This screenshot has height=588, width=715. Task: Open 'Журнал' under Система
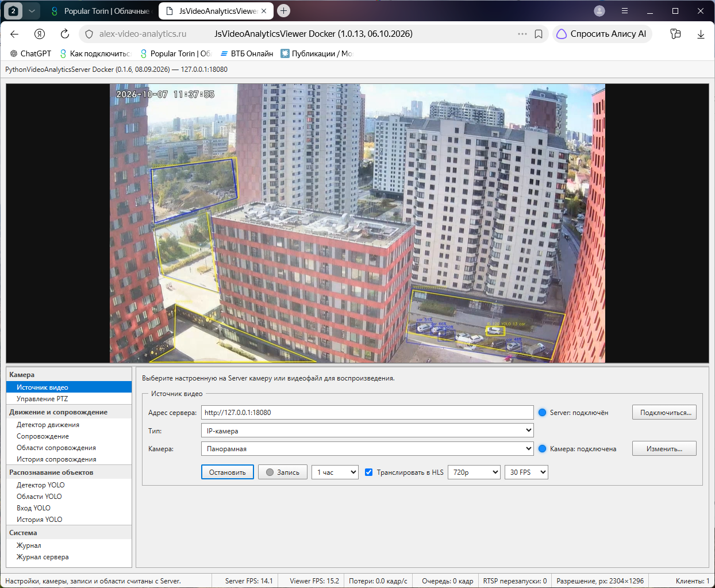click(x=69, y=545)
